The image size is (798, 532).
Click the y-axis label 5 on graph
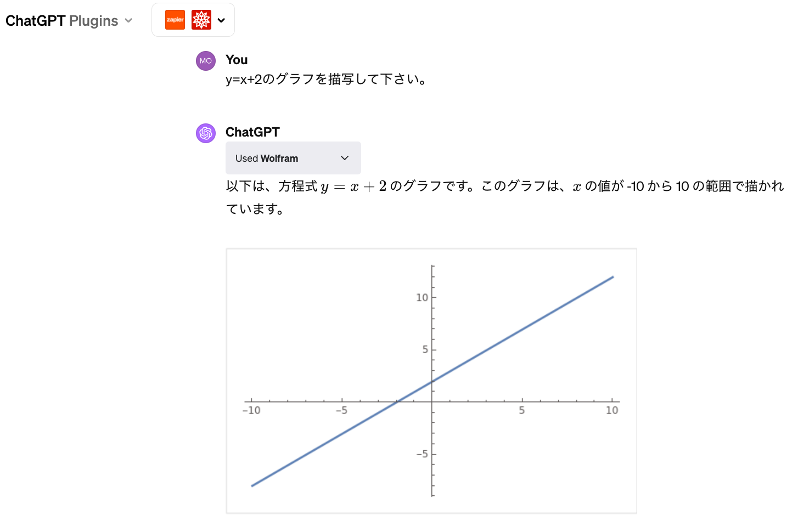[x=425, y=349]
